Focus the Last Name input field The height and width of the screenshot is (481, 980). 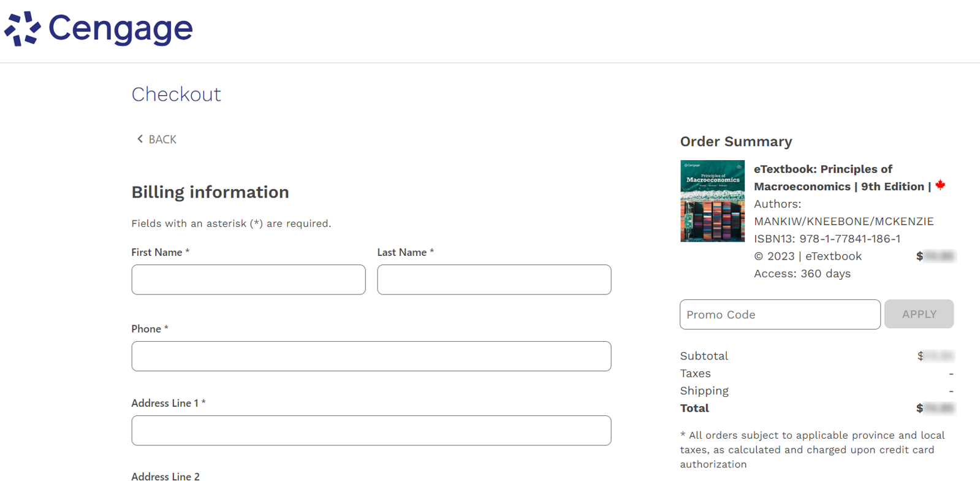(x=494, y=280)
